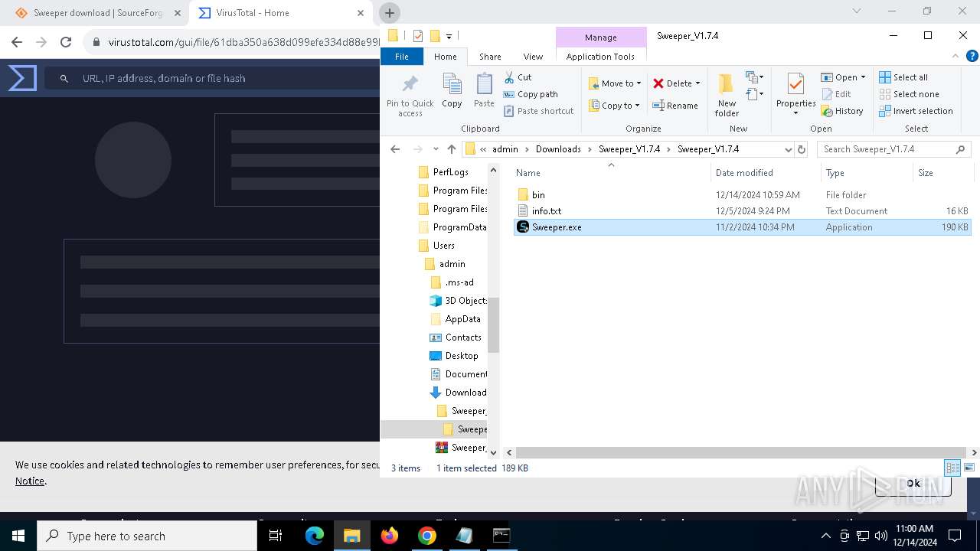Open the Copy to dropdown
This screenshot has height=551, width=980.
click(615, 106)
